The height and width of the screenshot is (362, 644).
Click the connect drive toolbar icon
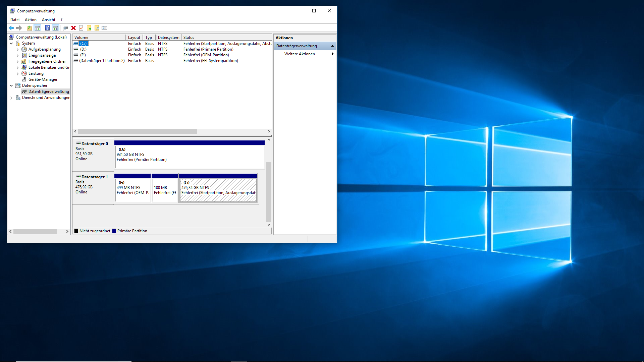point(65,28)
